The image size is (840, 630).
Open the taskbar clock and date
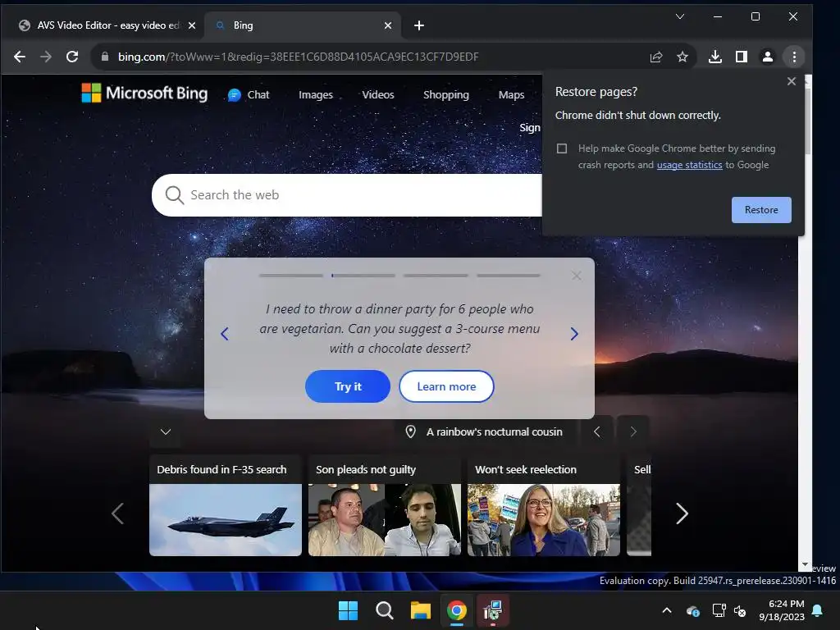(x=782, y=610)
